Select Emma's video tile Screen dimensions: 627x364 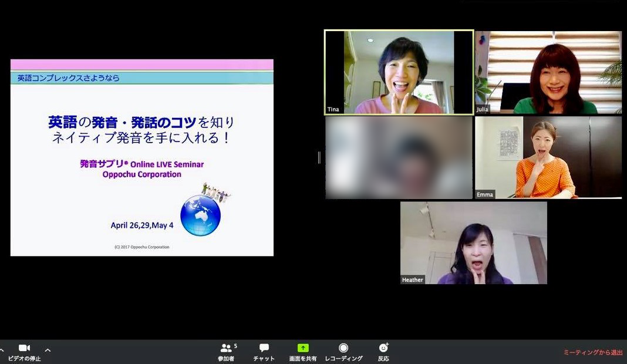click(x=548, y=157)
